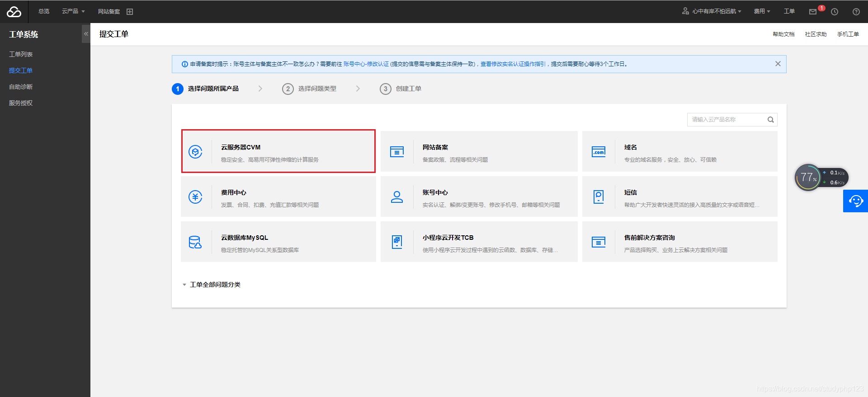
Task: Select 服务授权 in sidebar
Action: tap(21, 103)
